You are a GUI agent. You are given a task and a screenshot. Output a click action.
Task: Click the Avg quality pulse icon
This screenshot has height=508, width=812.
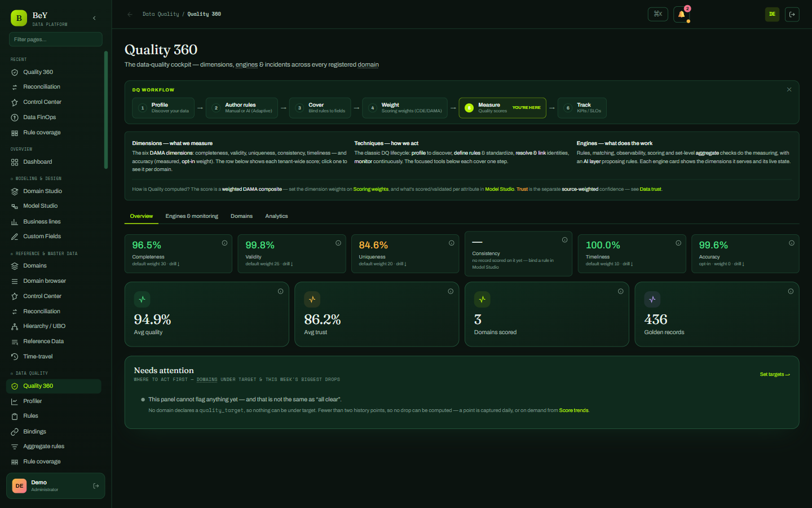click(142, 299)
